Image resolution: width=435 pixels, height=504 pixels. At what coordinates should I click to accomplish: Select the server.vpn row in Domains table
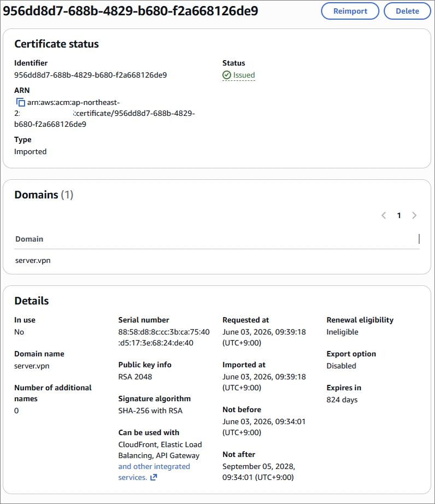(217, 260)
